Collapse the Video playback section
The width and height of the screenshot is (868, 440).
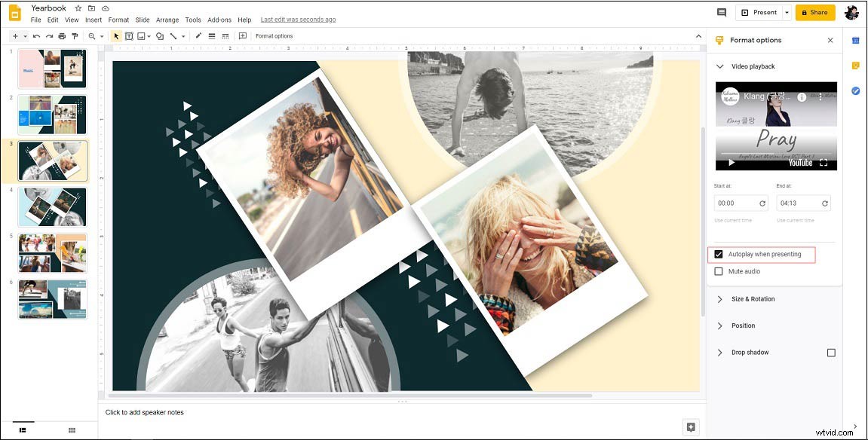click(x=719, y=66)
